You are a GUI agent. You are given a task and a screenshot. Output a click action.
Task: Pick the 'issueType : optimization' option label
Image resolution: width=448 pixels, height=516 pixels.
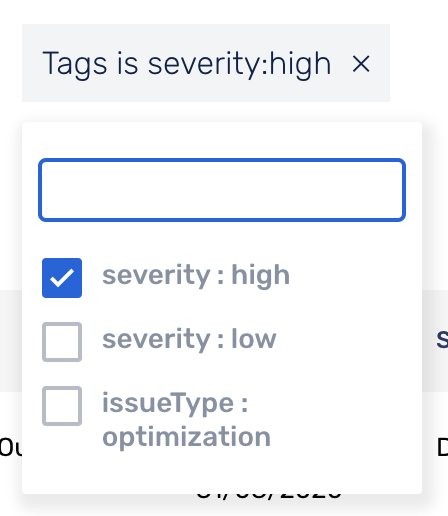point(186,420)
